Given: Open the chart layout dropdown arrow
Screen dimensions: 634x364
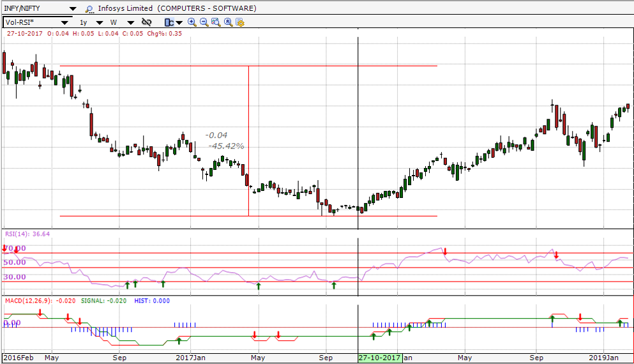Looking at the screenshot, I should 179,22.
